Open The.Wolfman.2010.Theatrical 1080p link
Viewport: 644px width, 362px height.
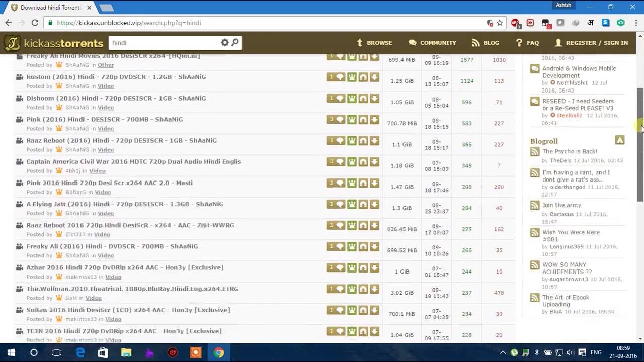click(x=132, y=289)
